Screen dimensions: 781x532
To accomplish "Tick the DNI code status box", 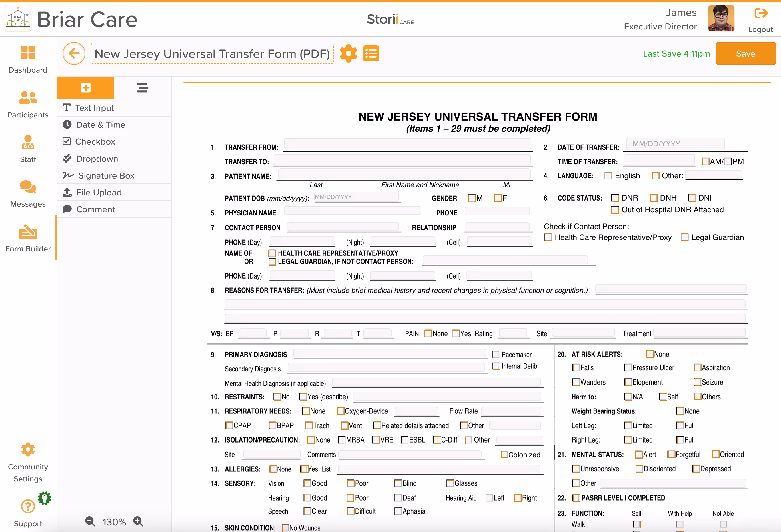I will (x=692, y=198).
